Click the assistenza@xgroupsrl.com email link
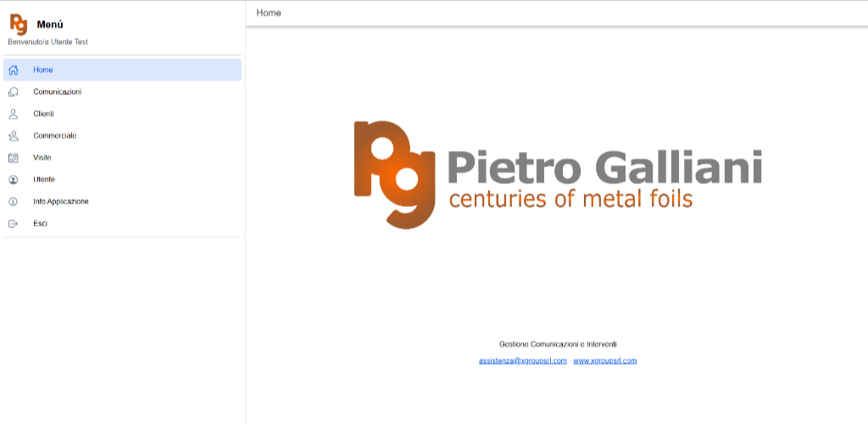868x424 pixels. tap(522, 361)
